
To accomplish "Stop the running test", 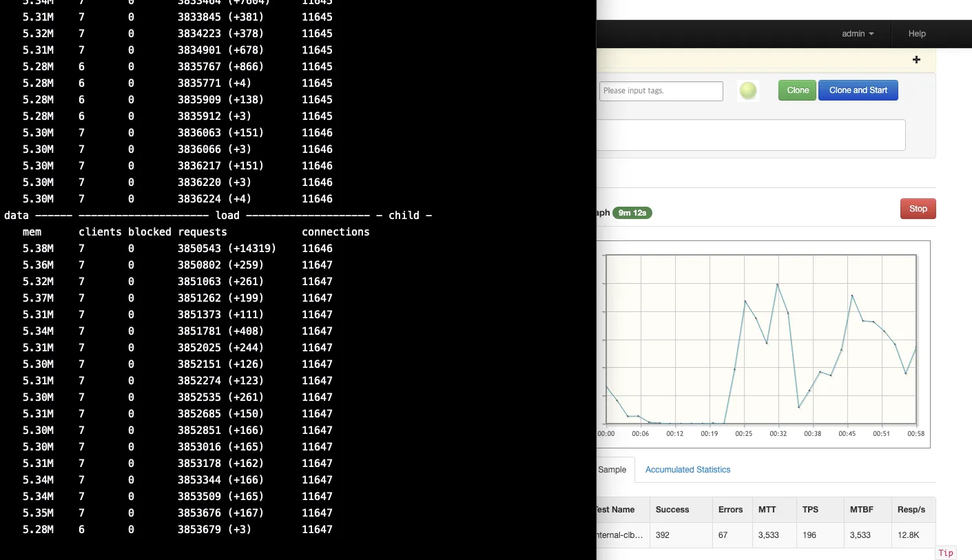I will (918, 209).
